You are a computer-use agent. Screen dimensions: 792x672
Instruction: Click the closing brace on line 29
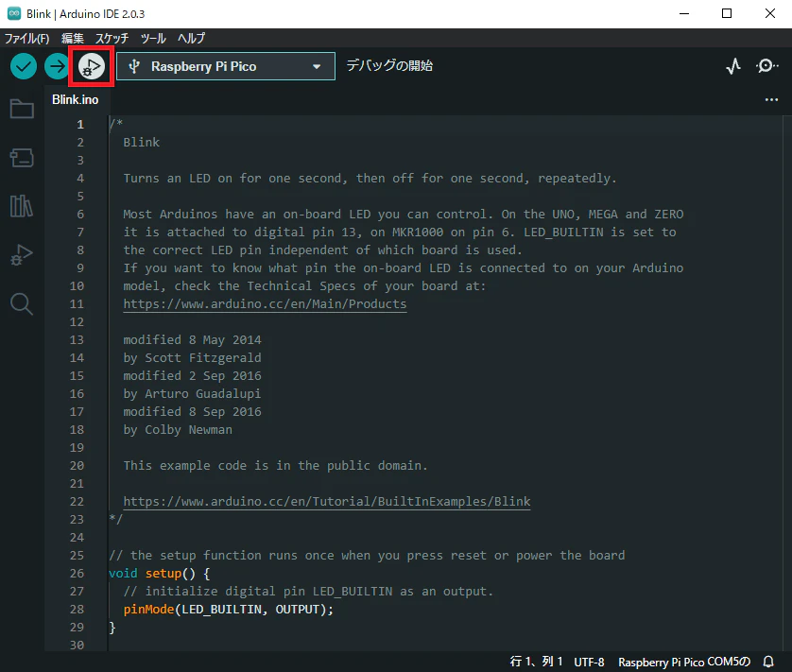pos(112,627)
